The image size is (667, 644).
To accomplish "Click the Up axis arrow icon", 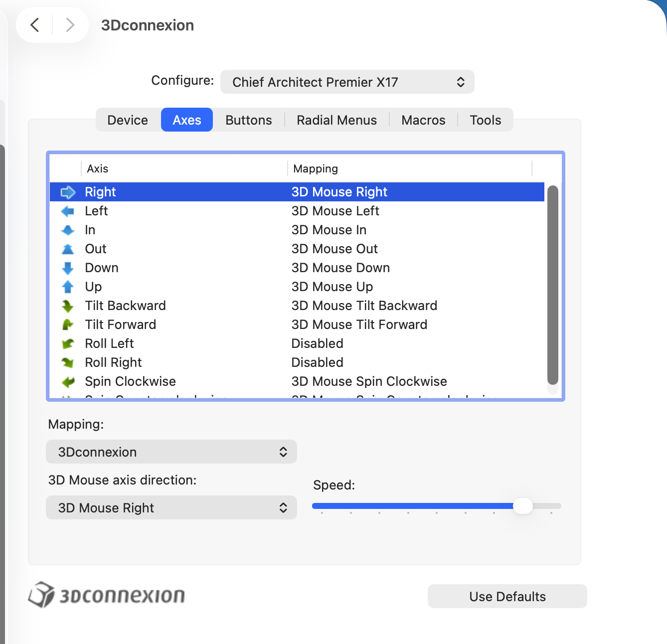I will pos(68,287).
